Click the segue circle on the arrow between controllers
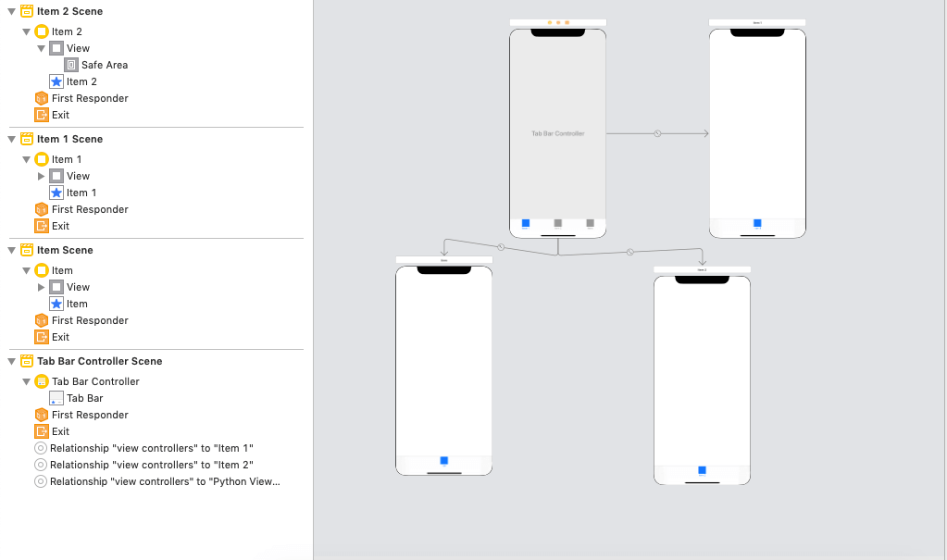Screen dimensions: 947x560 (656, 132)
